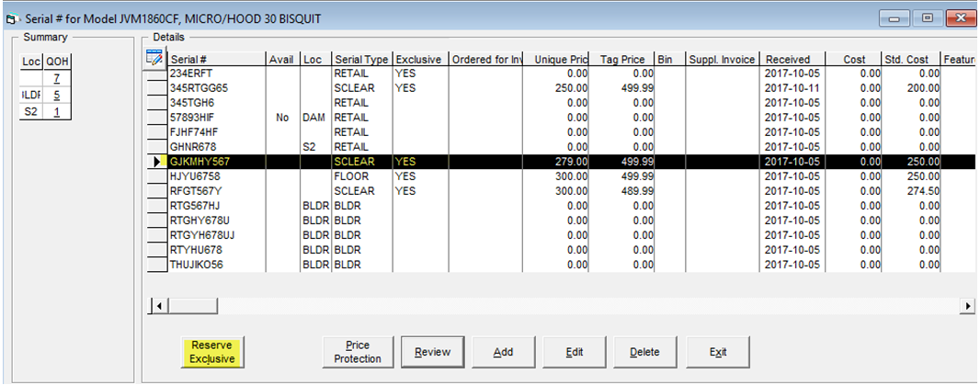The height and width of the screenshot is (385, 980).
Task: Select serial 57893HIF
Action: click(x=217, y=118)
